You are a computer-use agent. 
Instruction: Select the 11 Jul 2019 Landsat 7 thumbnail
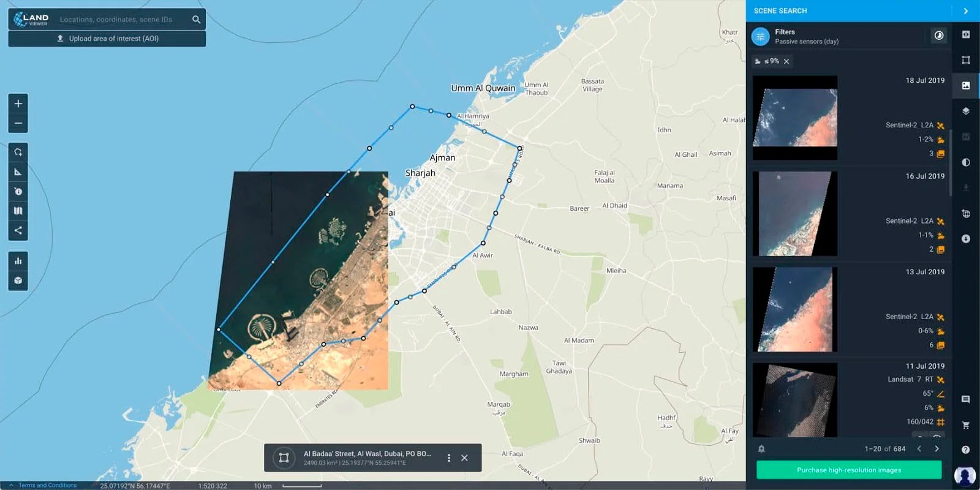[795, 400]
